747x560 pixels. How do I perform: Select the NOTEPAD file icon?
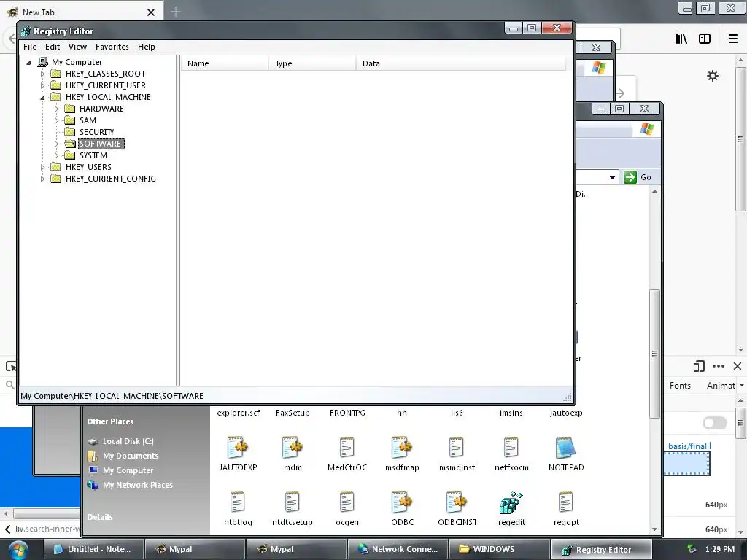pyautogui.click(x=566, y=448)
